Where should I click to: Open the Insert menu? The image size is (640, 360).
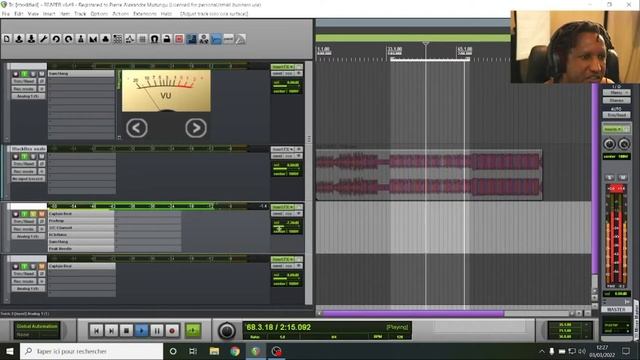click(x=49, y=13)
